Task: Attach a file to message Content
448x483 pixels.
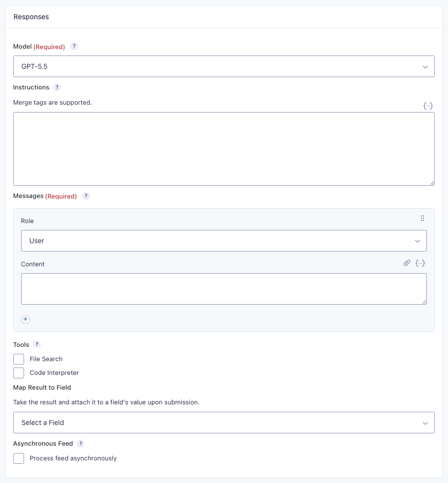Action: (x=407, y=263)
